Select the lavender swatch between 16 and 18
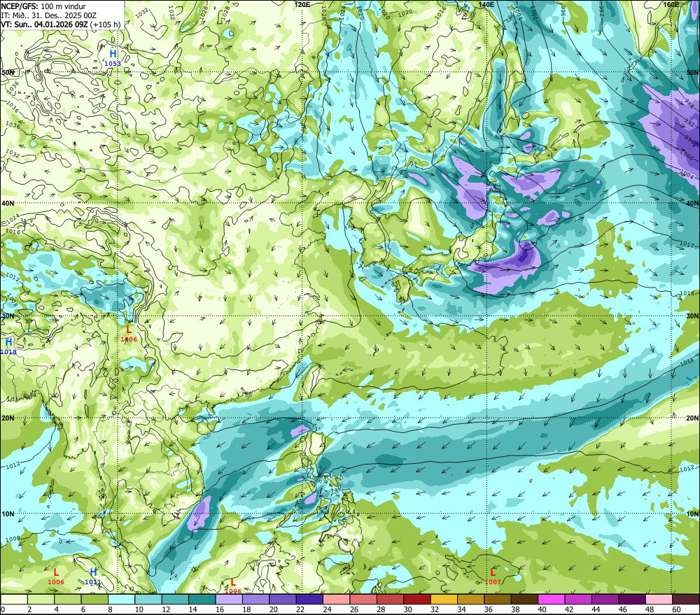Image resolution: width=700 pixels, height=615 pixels. (229, 599)
